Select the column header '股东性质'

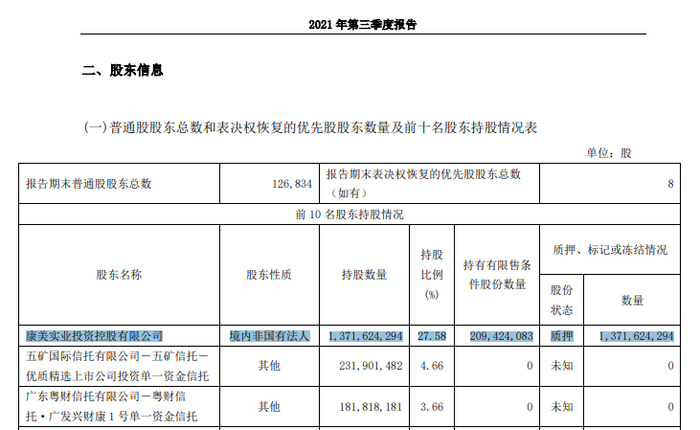pos(269,275)
